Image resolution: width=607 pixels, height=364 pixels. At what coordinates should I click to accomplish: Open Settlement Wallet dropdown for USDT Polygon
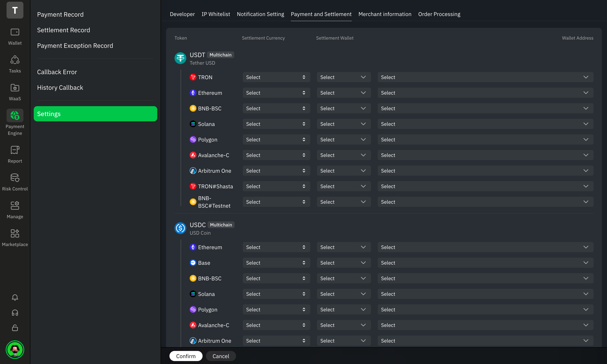pos(344,140)
